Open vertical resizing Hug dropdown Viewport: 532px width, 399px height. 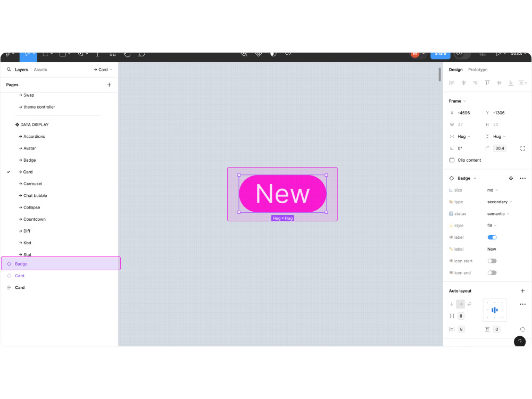pyautogui.click(x=500, y=136)
